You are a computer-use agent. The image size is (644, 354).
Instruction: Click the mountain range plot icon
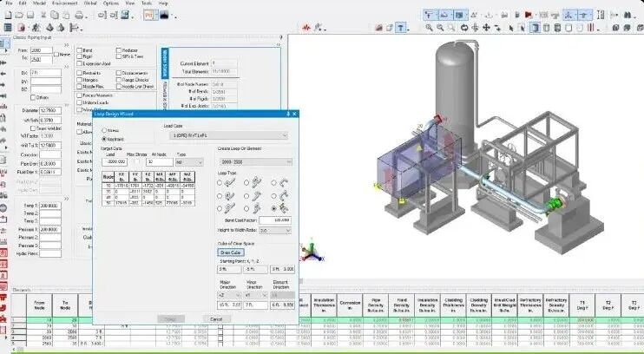(164, 16)
